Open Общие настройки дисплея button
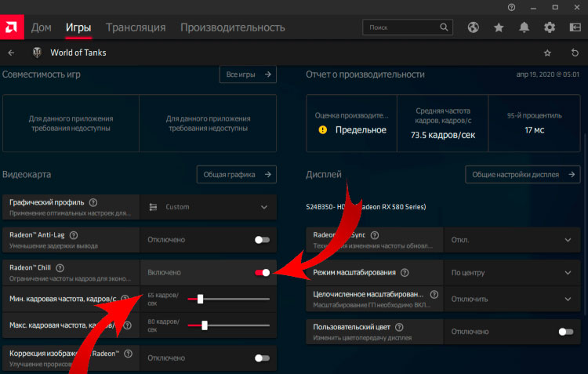The height and width of the screenshot is (374, 588). coord(521,175)
